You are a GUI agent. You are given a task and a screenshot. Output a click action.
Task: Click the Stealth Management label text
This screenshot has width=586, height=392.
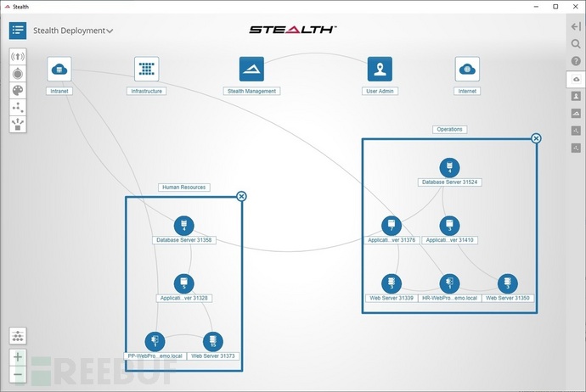(251, 91)
